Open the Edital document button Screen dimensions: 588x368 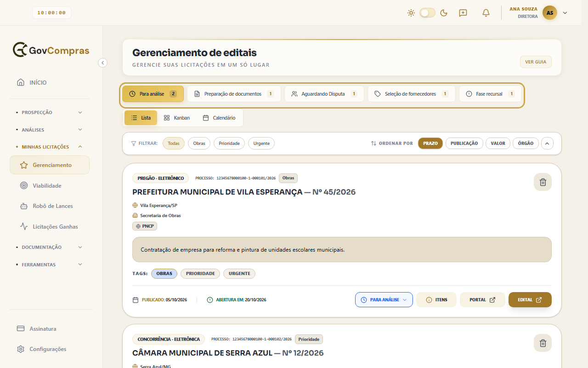pos(530,300)
